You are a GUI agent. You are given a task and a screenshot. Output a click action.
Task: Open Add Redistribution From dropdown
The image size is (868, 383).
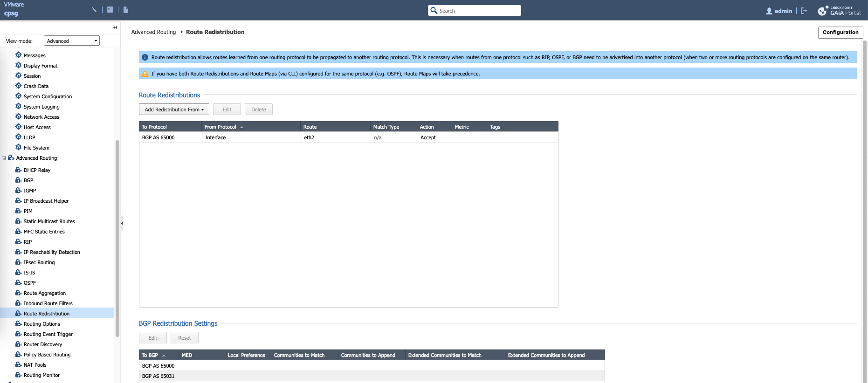point(174,109)
